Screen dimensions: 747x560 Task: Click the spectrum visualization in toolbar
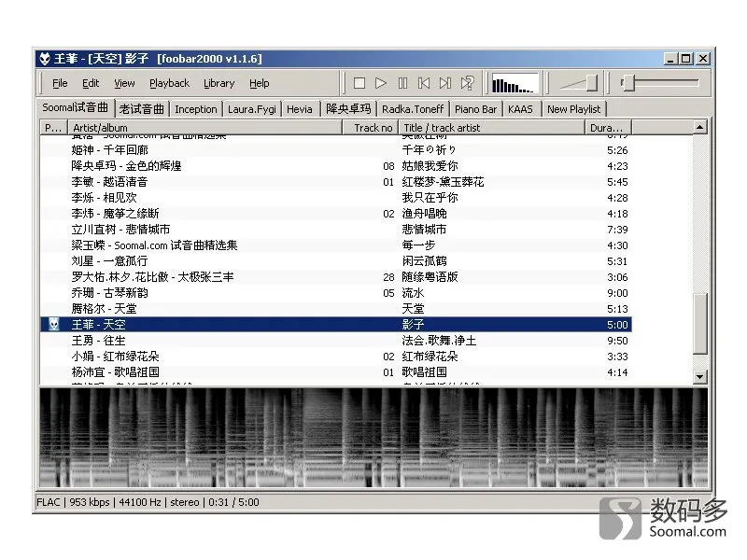pyautogui.click(x=515, y=84)
